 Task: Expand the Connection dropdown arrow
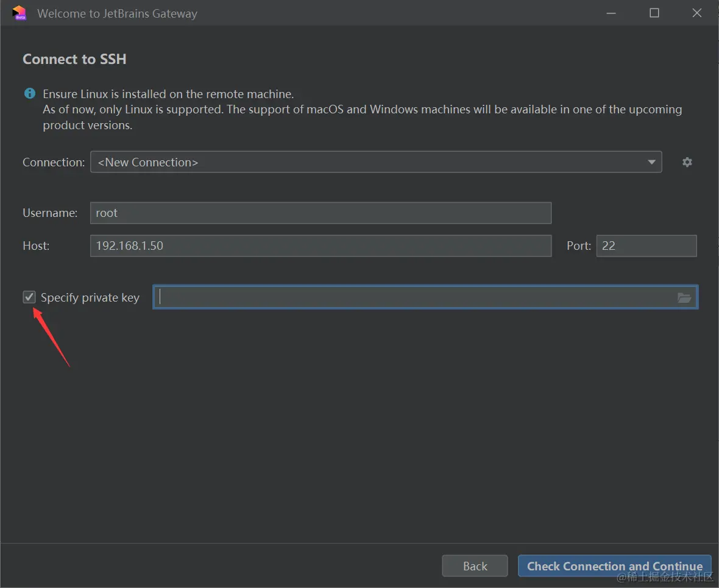[651, 162]
